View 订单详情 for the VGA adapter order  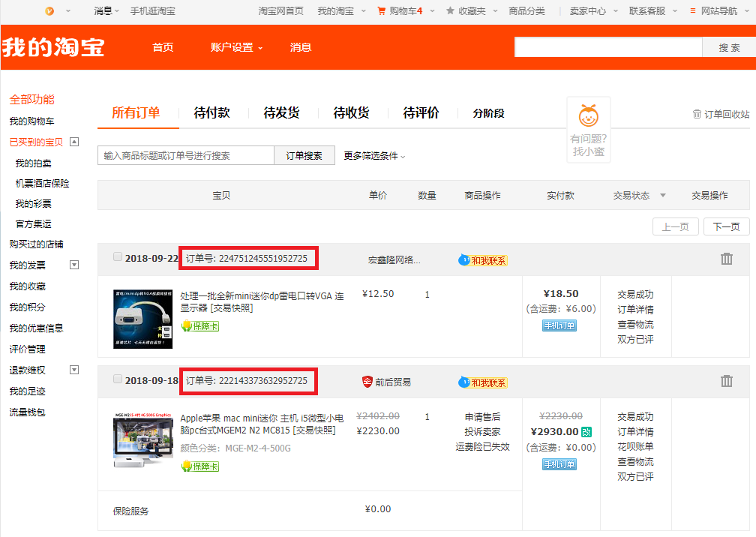(x=635, y=310)
